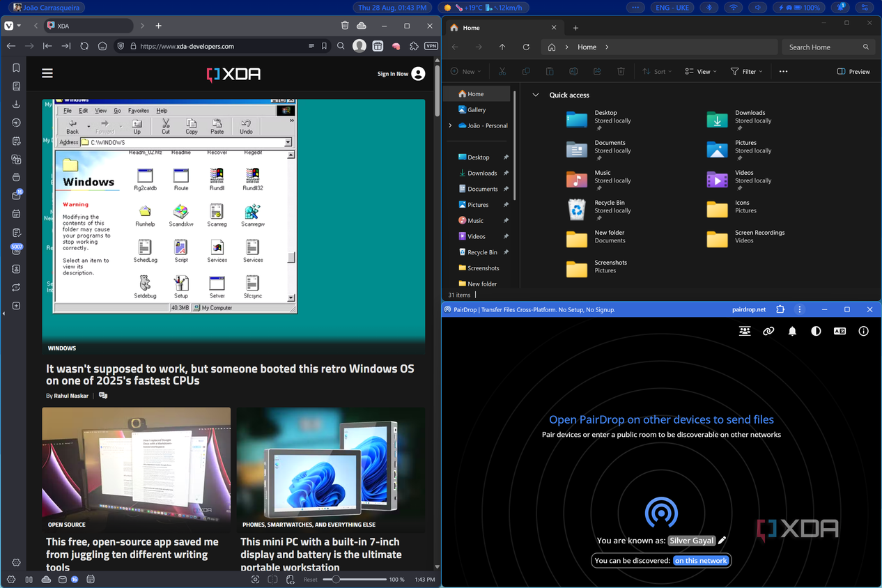Bookmark the current page in the address bar
The height and width of the screenshot is (588, 882).
(x=324, y=46)
